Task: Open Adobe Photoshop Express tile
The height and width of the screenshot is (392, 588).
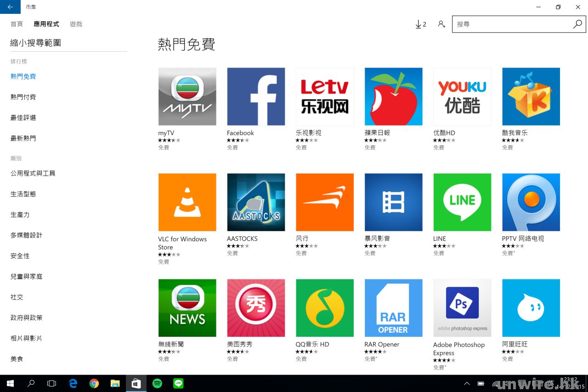Action: [462, 308]
